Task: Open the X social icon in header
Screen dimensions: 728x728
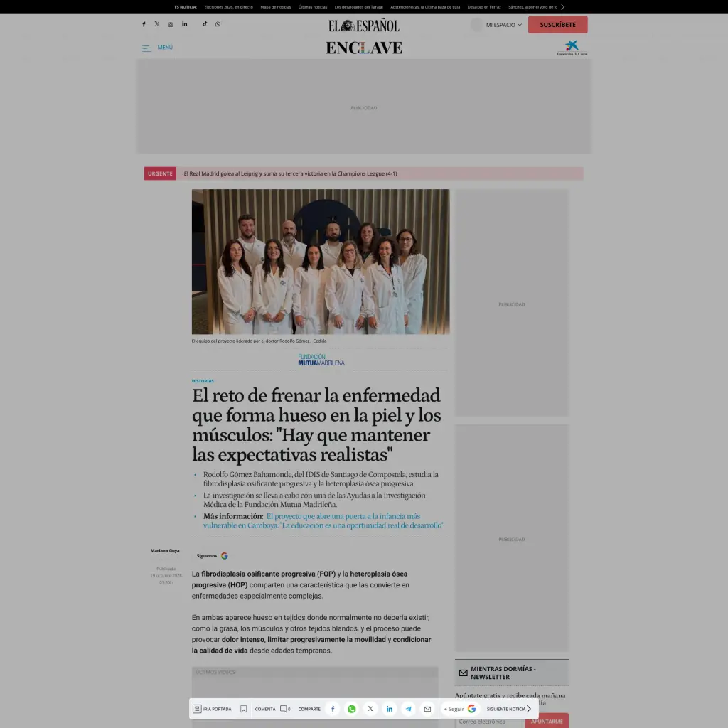Action: point(157,24)
